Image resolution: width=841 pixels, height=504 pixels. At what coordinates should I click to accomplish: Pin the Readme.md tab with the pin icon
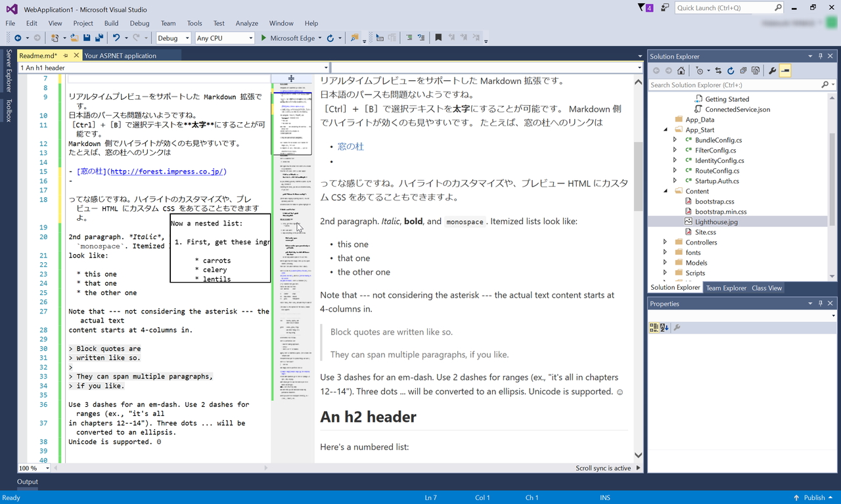click(66, 56)
